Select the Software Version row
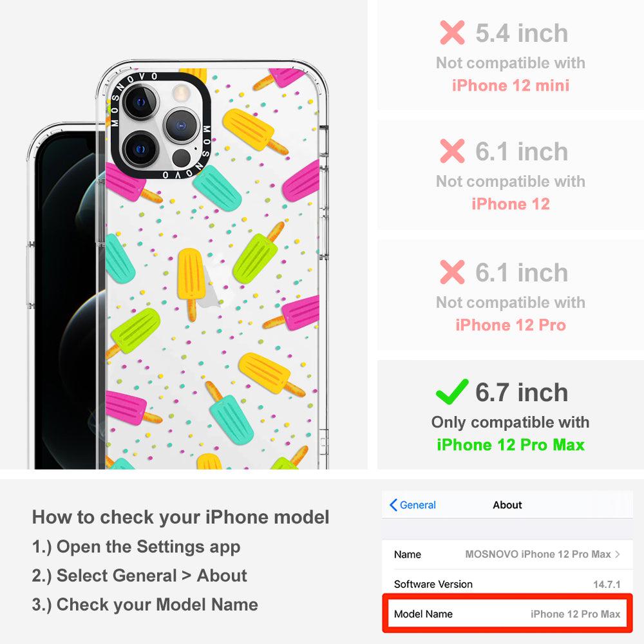The width and height of the screenshot is (644, 644). pyautogui.click(x=507, y=583)
